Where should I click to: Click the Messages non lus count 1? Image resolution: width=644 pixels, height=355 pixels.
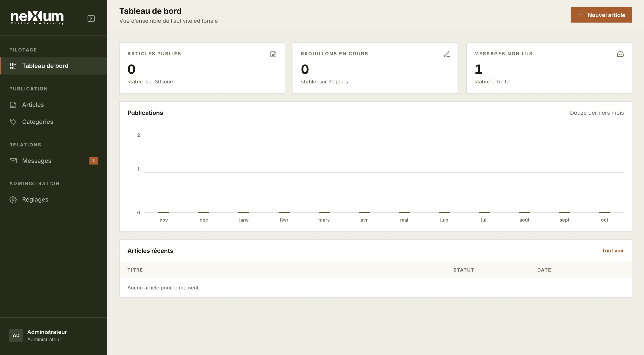[x=478, y=69]
